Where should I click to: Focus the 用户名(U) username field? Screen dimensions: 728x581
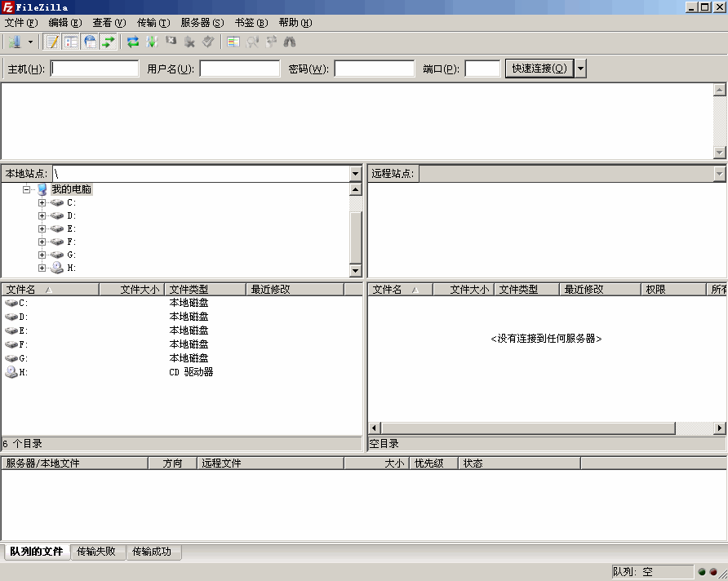coord(240,69)
